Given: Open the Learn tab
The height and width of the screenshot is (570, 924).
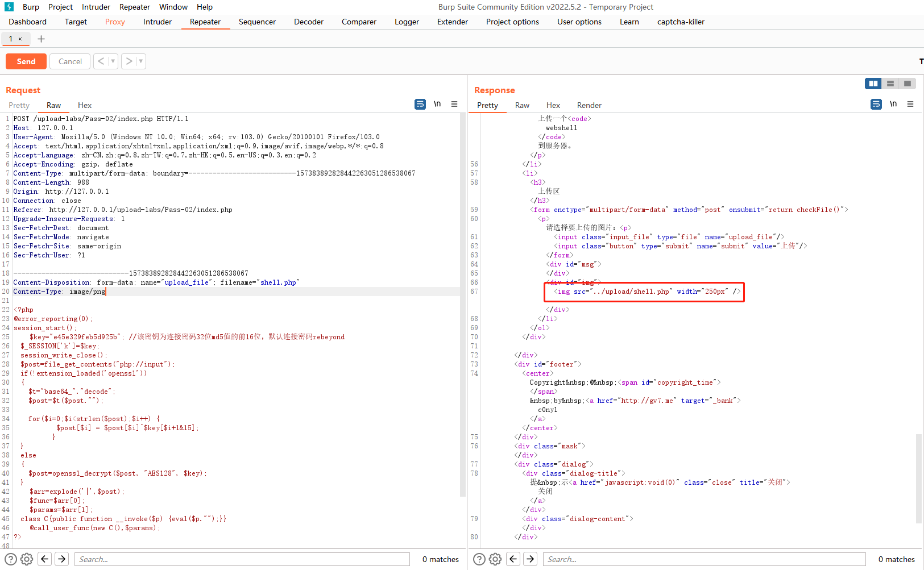Looking at the screenshot, I should coord(629,22).
